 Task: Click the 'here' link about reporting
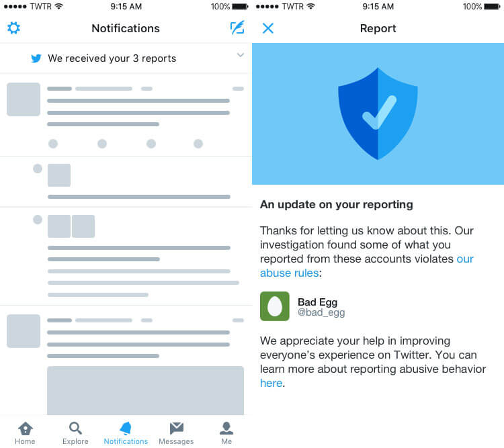[x=271, y=383]
